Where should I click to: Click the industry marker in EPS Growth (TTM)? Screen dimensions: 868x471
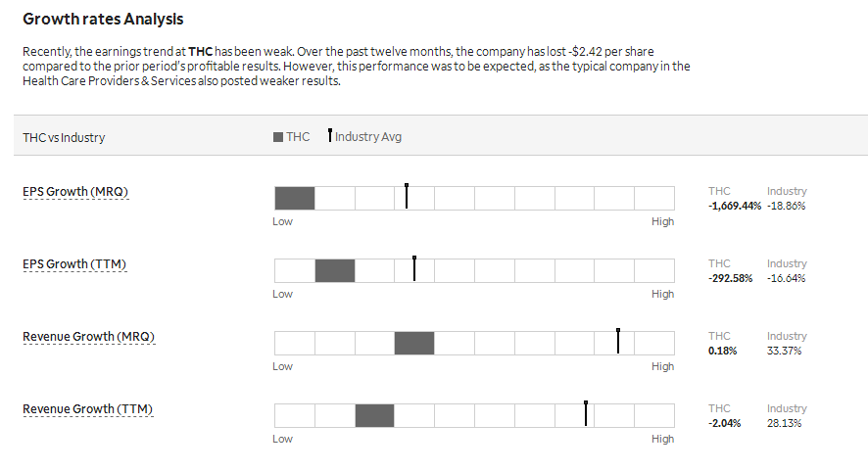coord(414,268)
